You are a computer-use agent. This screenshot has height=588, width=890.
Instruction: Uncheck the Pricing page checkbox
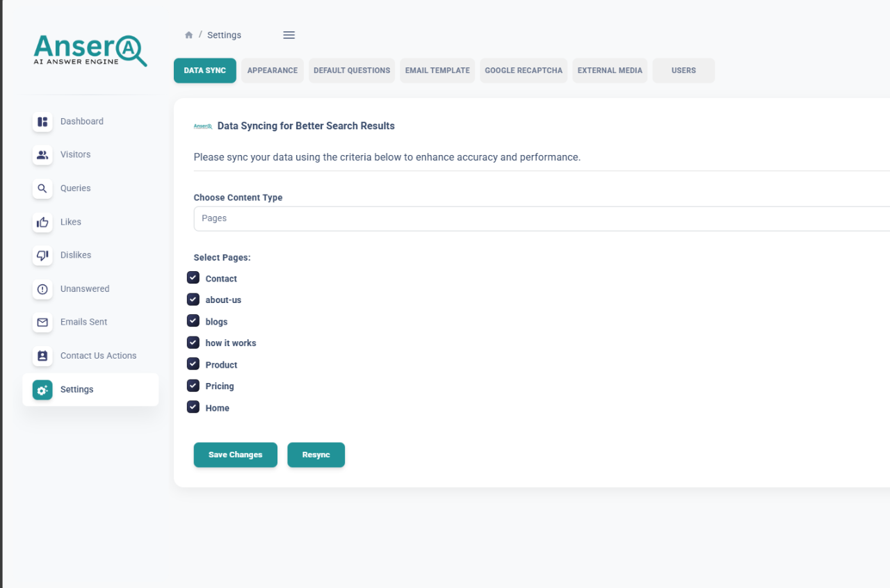click(x=193, y=386)
